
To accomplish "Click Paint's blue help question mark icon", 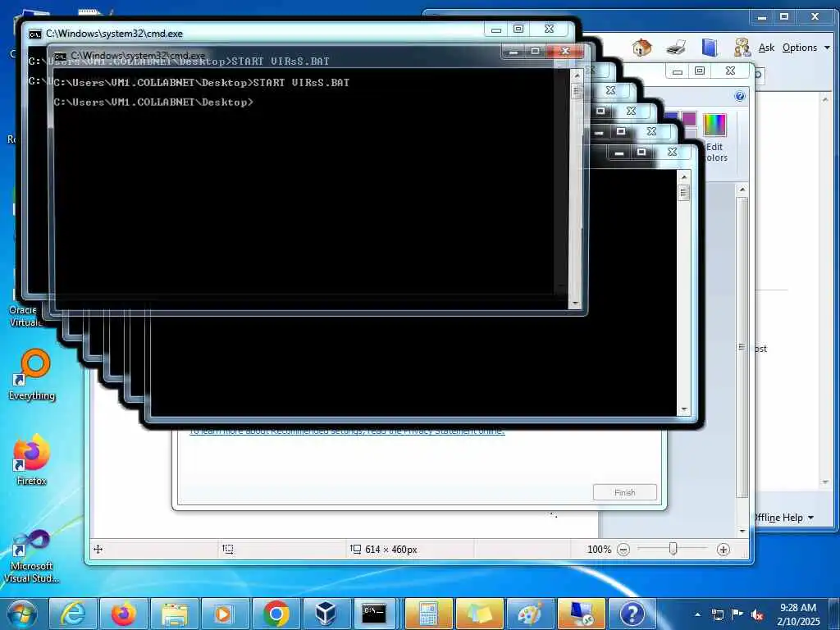I will pyautogui.click(x=740, y=96).
